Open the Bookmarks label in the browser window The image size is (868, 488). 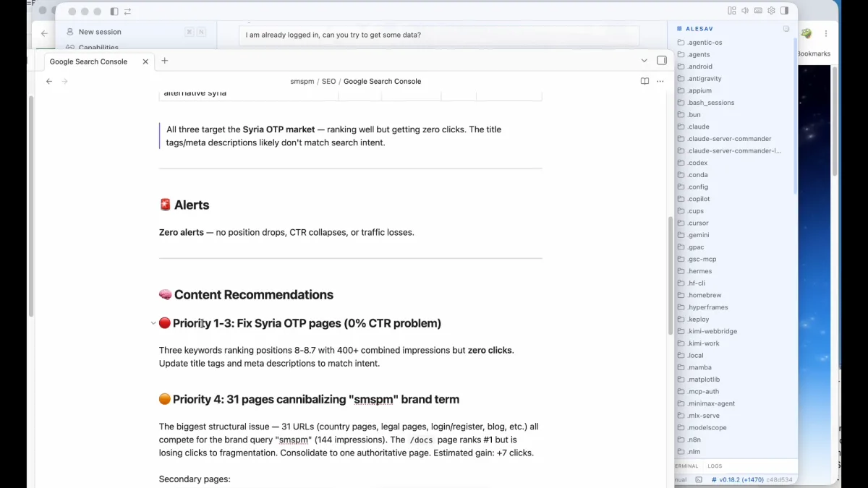click(814, 53)
